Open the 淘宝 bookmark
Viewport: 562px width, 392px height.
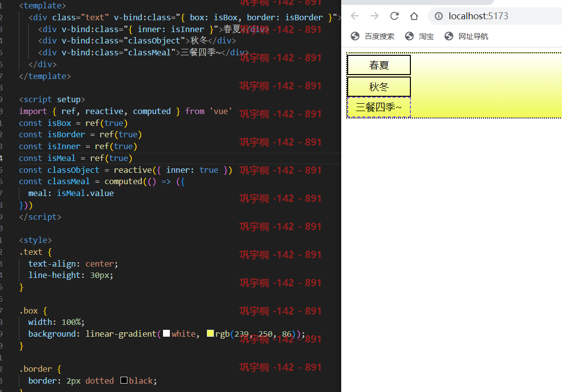(426, 36)
